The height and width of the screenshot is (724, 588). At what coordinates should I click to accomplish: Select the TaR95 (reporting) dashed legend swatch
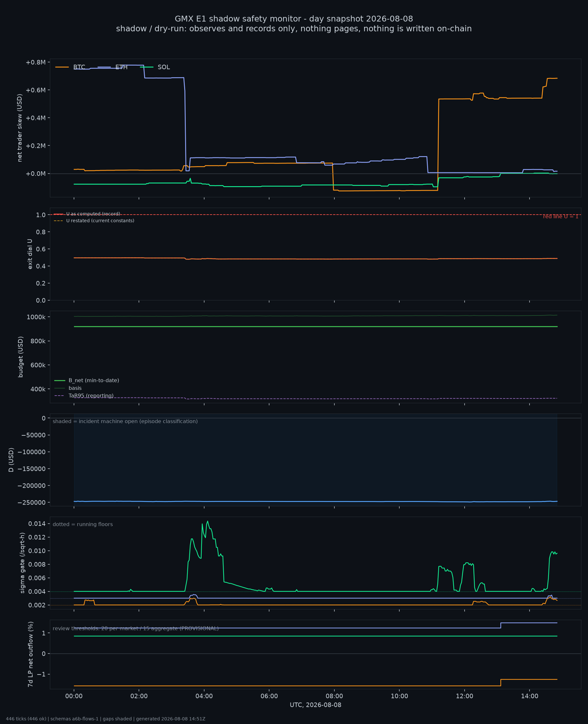point(60,396)
